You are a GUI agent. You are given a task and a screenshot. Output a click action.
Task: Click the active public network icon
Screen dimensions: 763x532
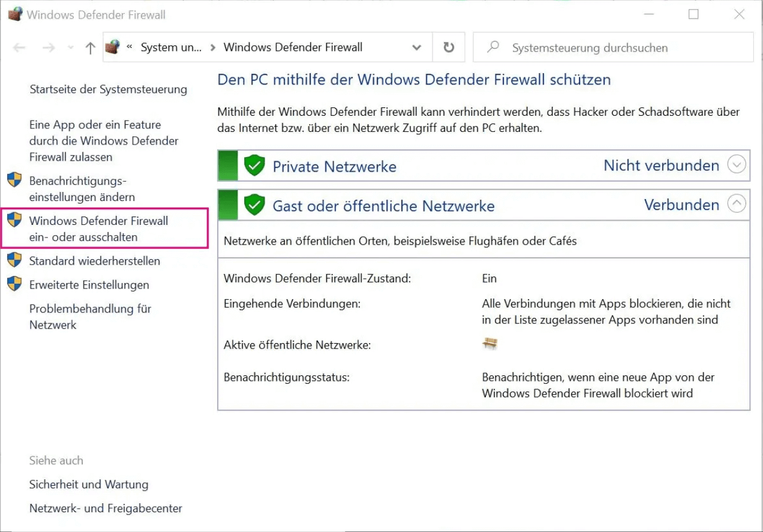[490, 344]
